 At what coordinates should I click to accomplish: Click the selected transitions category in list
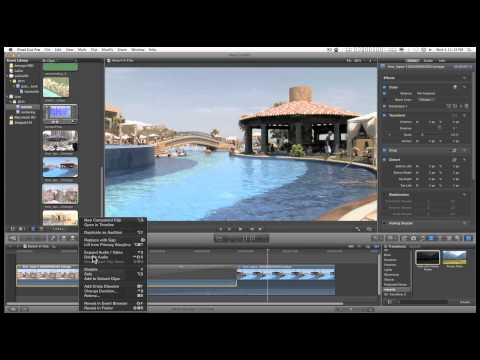click(x=396, y=289)
